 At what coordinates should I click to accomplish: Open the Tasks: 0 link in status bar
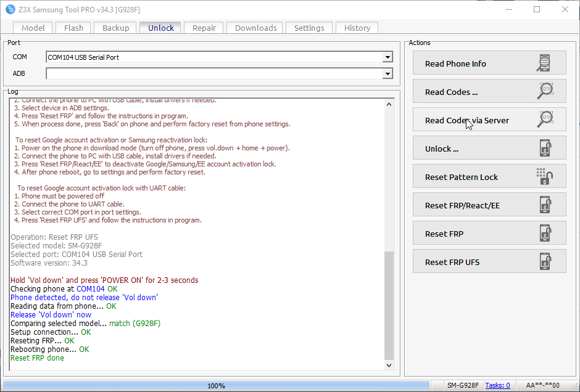[x=497, y=385]
